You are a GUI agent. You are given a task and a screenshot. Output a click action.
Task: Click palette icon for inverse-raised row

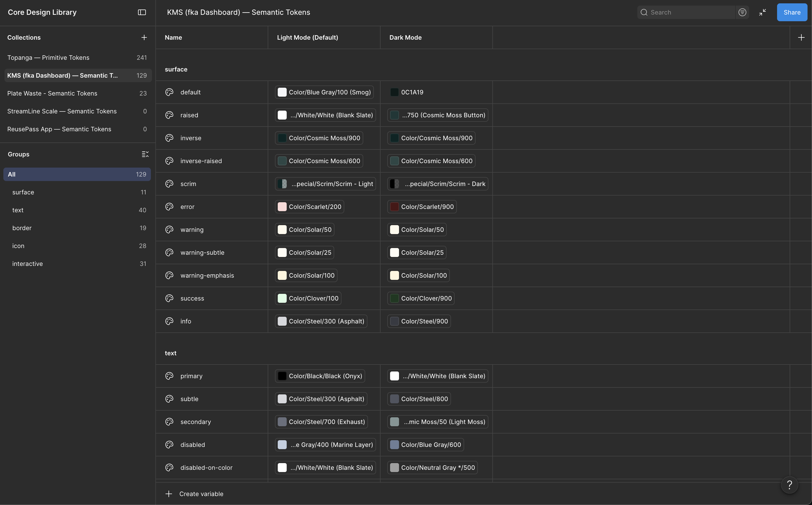[x=169, y=161]
